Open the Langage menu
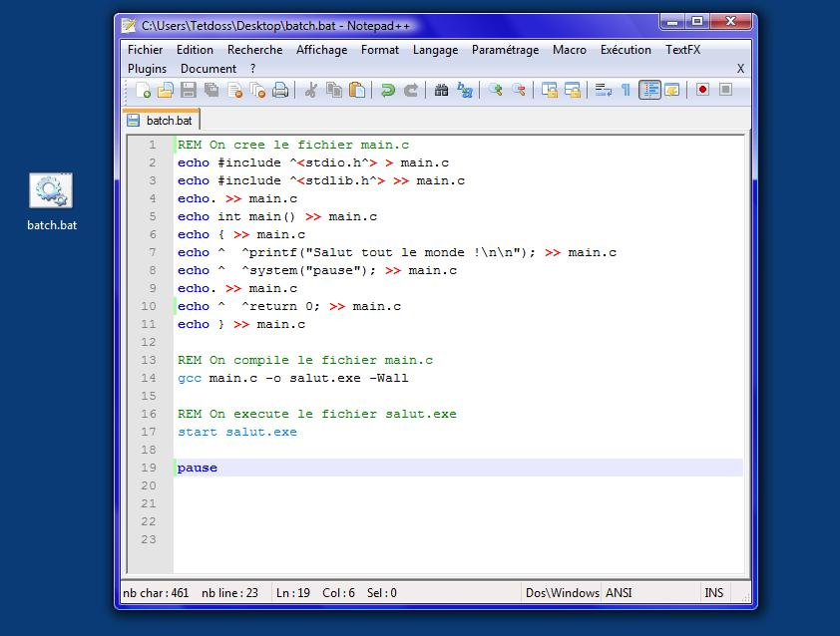840x636 pixels. point(435,50)
